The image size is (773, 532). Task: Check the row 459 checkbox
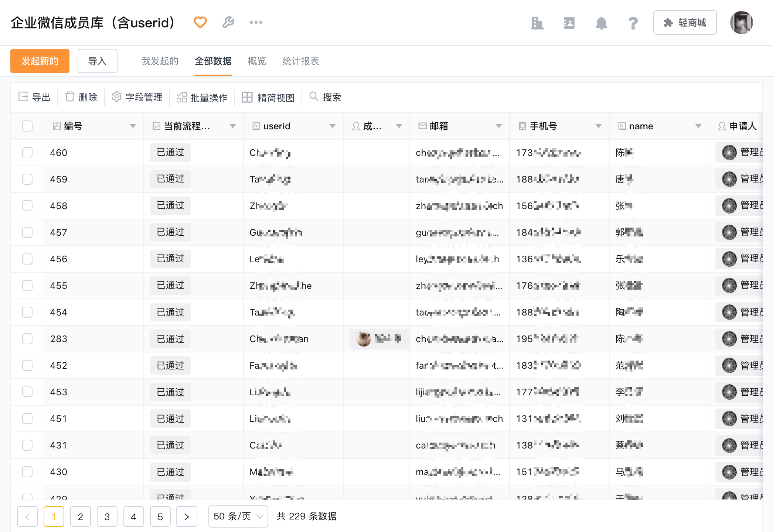27,179
